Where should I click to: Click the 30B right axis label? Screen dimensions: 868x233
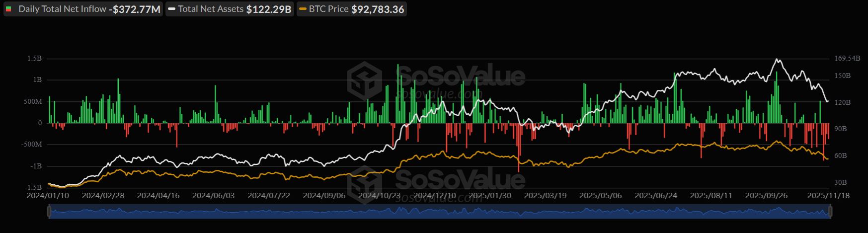pos(841,183)
